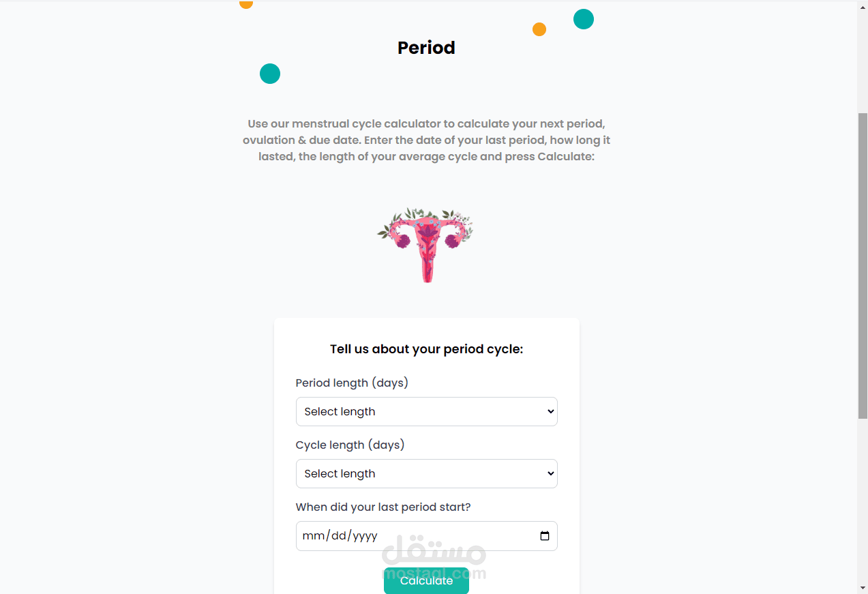
Task: Click the page vertical scrollbar thumb
Action: point(863,266)
